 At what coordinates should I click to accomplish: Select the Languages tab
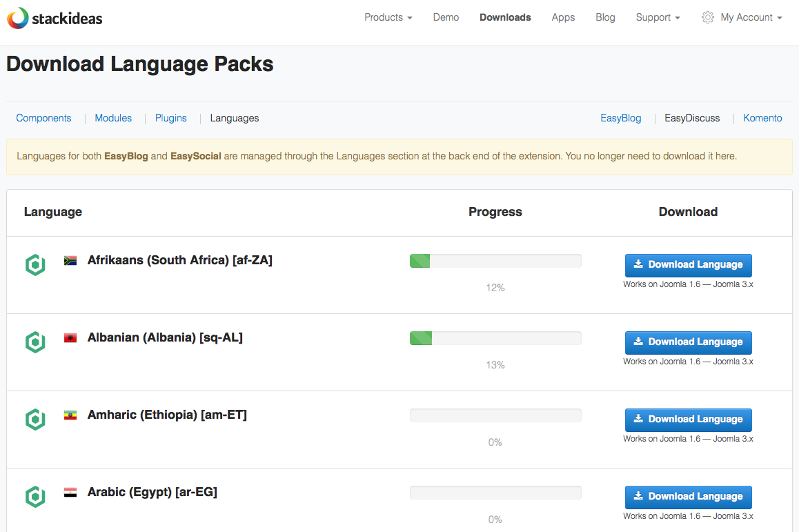point(235,118)
